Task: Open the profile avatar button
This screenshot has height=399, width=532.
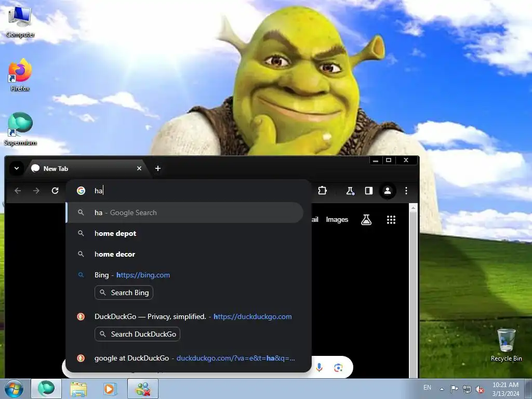Action: [x=388, y=191]
